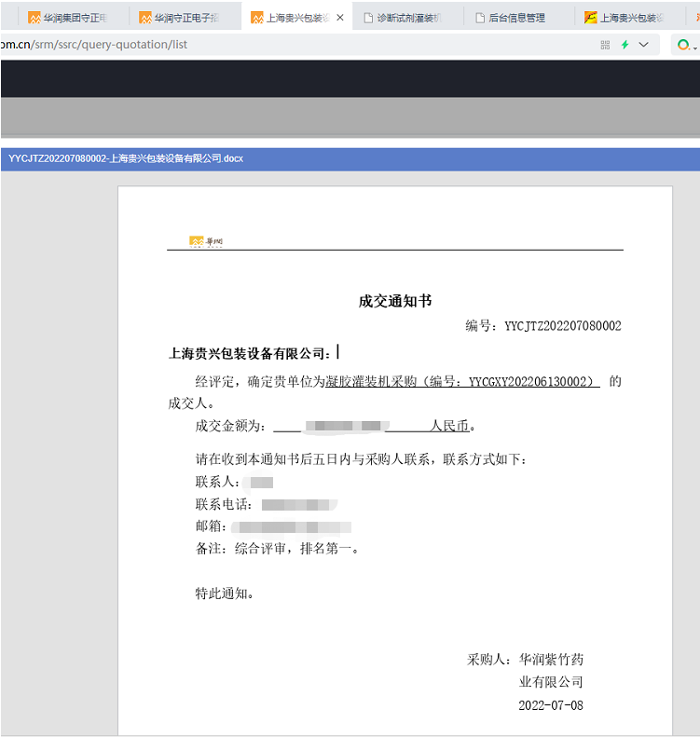Image resolution: width=700 pixels, height=737 pixels.
Task: Click the 华润 logo in document header
Action: (206, 242)
